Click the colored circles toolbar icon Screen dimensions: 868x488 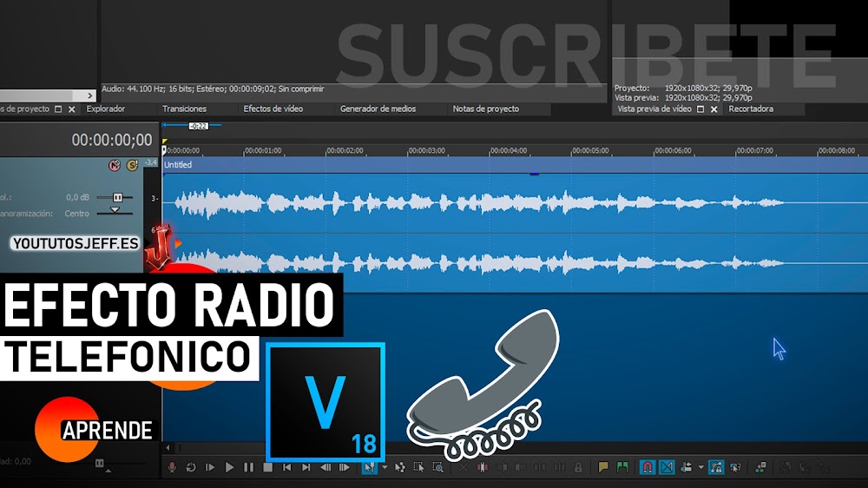click(760, 467)
